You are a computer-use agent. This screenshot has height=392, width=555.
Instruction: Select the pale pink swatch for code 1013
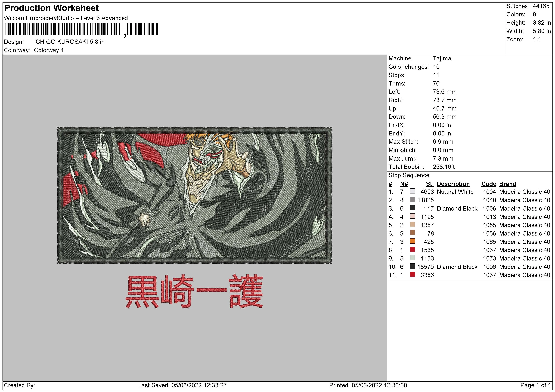(412, 216)
